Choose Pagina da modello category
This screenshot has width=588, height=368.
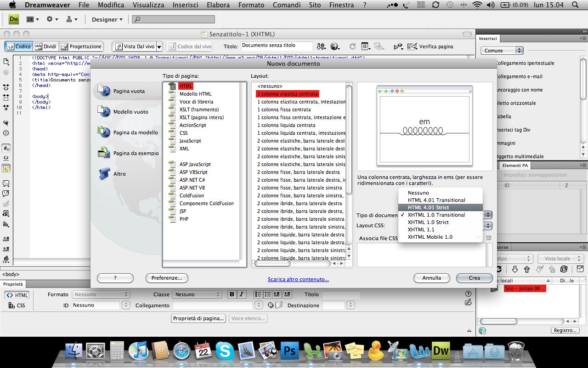128,132
